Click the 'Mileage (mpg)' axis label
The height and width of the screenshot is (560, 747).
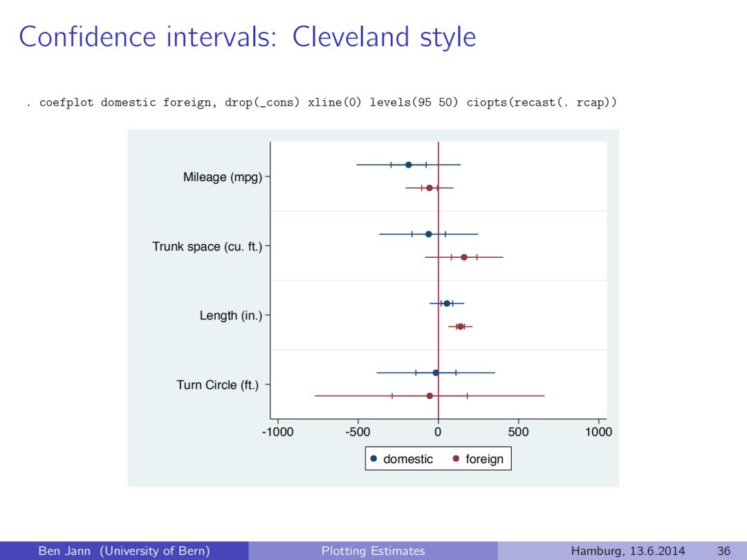(223, 177)
